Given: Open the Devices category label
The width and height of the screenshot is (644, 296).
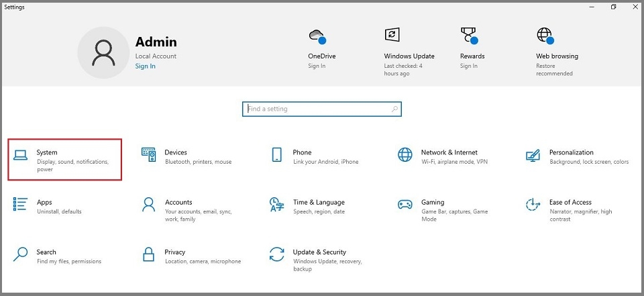Looking at the screenshot, I should click(x=176, y=152).
